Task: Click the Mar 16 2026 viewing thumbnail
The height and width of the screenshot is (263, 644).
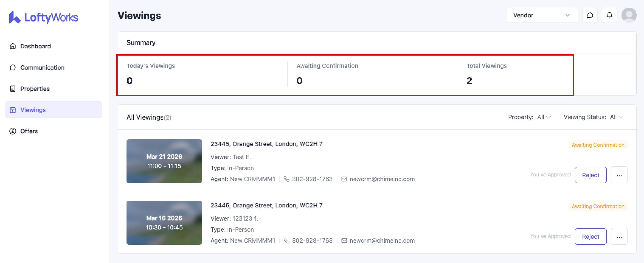Action: [164, 222]
